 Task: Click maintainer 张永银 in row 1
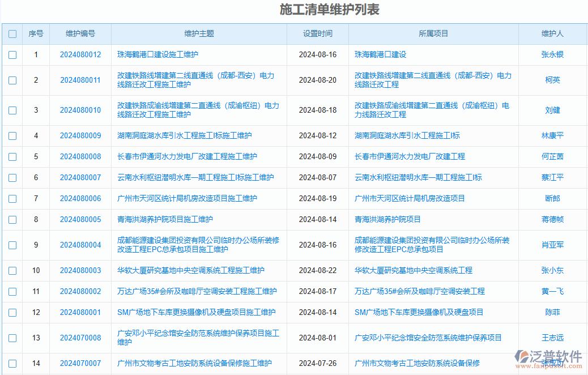point(553,54)
